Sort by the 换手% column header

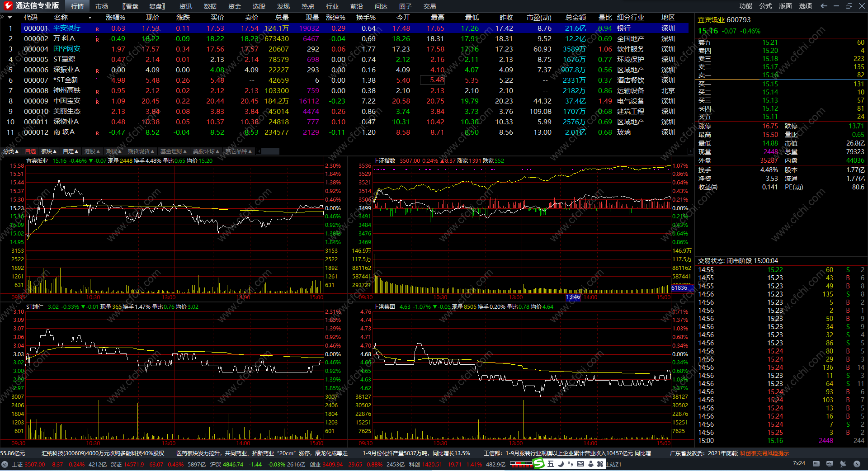(x=366, y=17)
